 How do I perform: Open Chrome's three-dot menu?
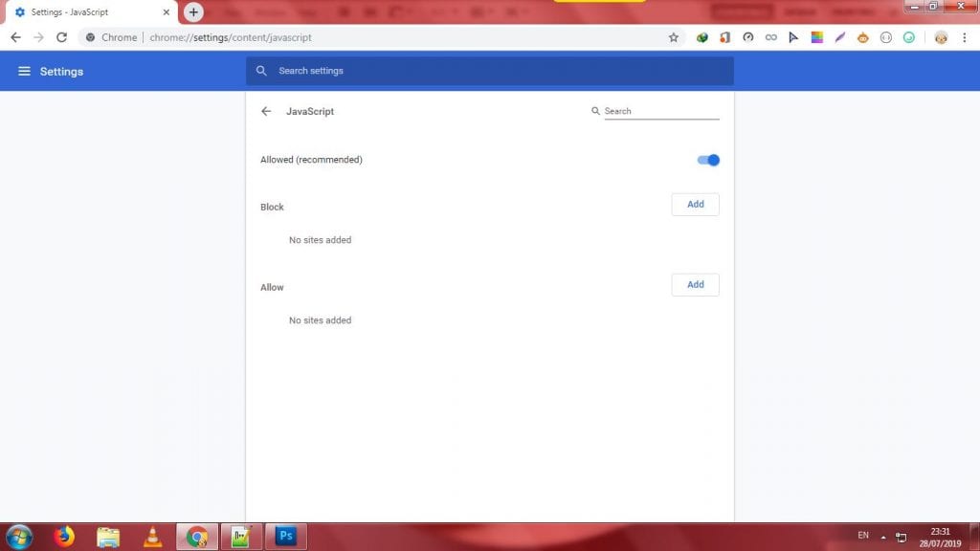tap(964, 37)
